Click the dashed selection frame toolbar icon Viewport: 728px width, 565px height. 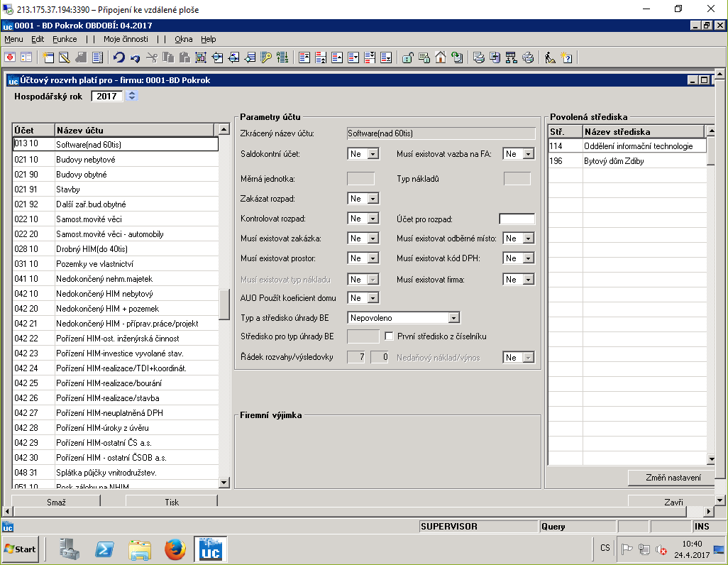[201, 57]
